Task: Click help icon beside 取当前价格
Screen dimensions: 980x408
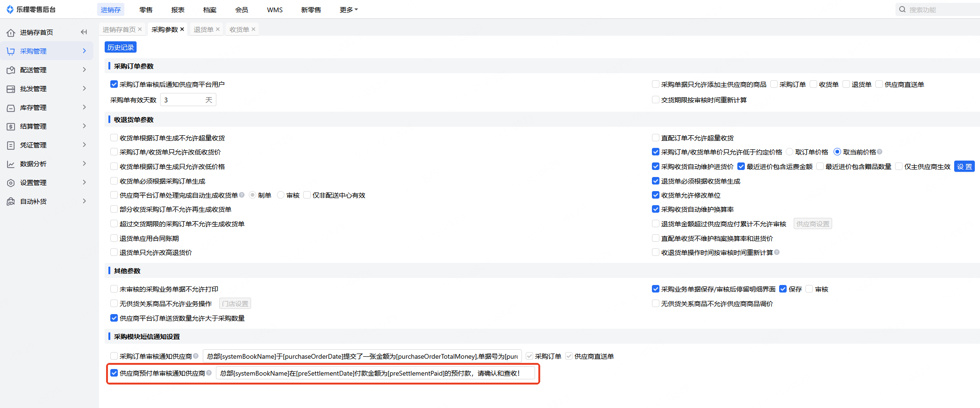Action: (880, 152)
